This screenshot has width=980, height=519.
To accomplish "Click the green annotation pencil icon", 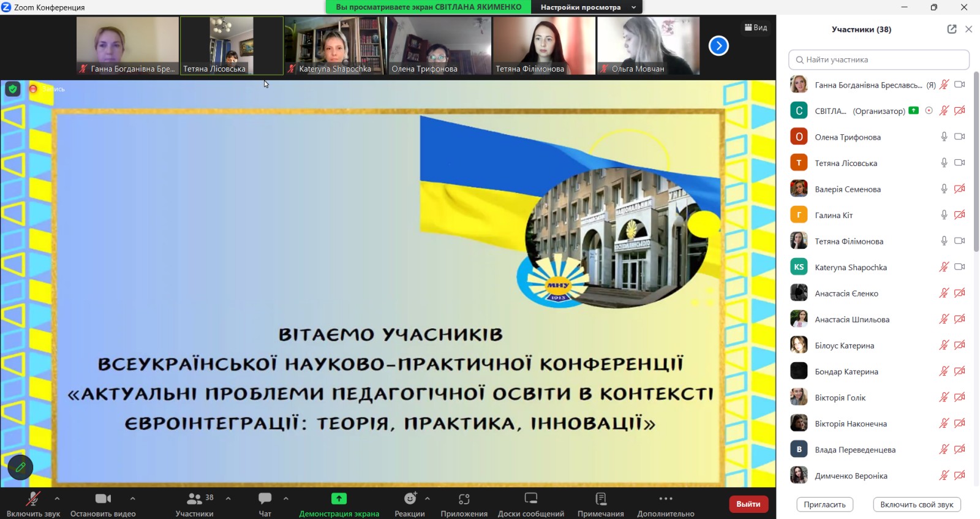I will coord(20,468).
